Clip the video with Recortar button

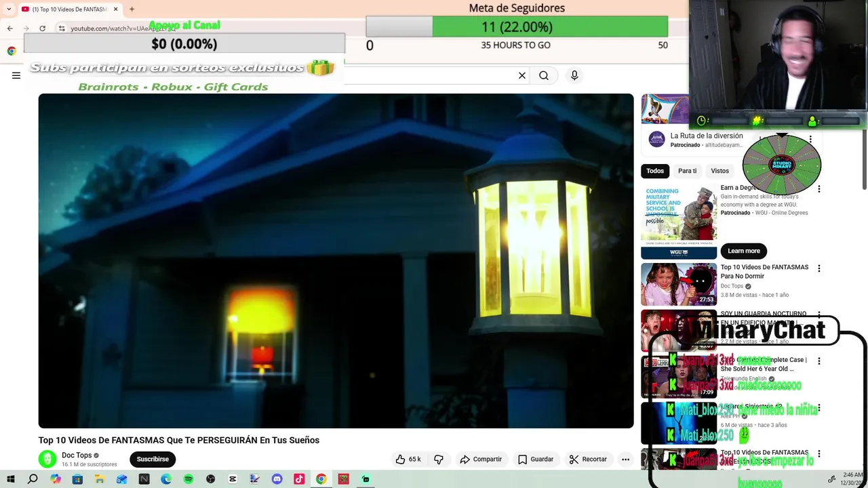[x=588, y=459]
